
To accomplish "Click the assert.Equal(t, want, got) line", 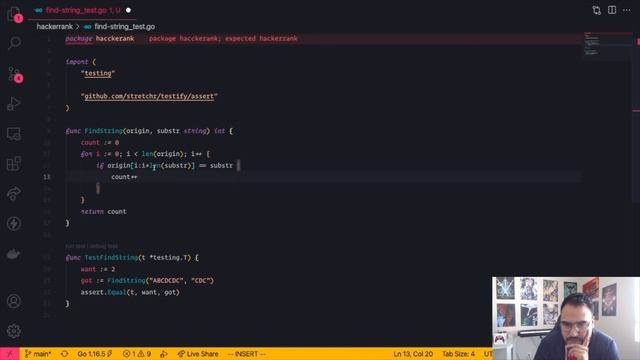I will point(130,292).
